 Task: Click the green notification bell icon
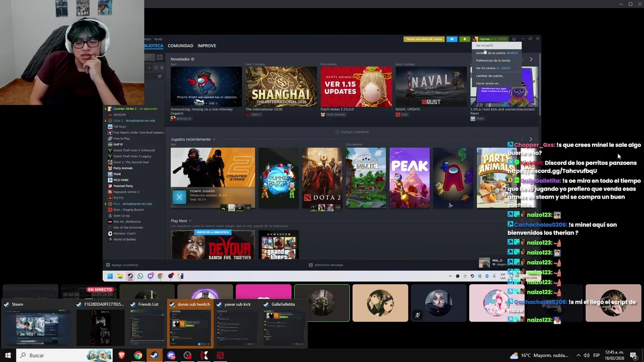point(464,39)
